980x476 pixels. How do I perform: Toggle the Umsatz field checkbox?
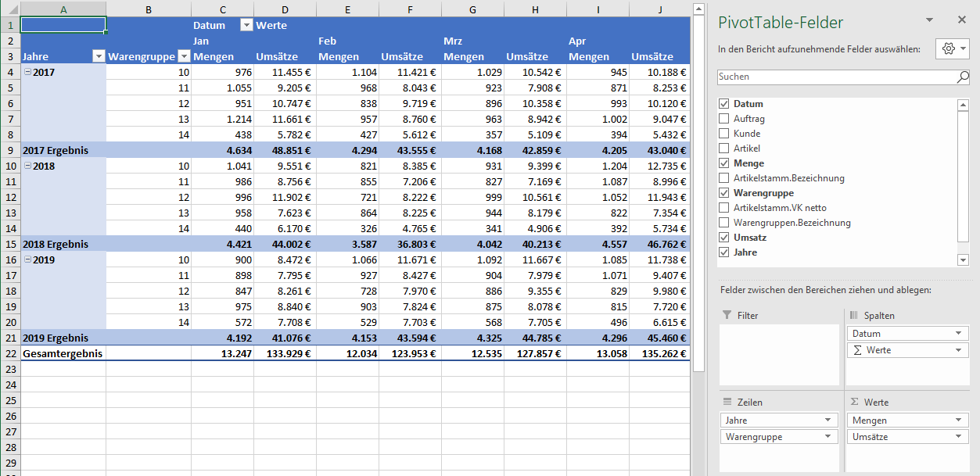(x=723, y=238)
